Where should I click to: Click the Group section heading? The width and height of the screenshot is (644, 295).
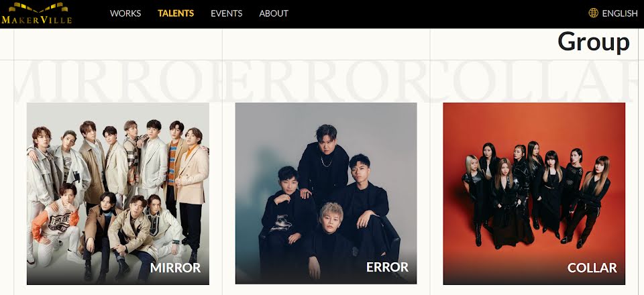coord(594,42)
